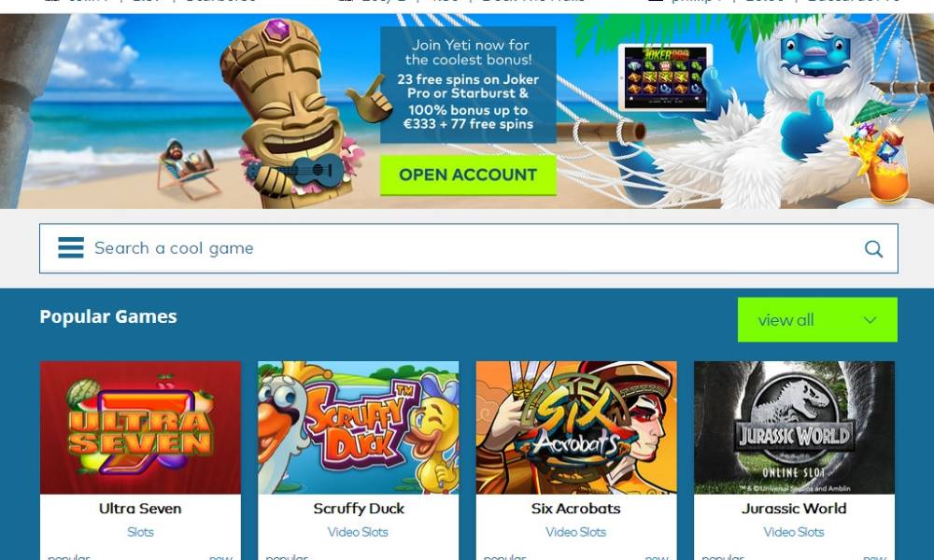This screenshot has height=560, width=934.
Task: Open the Six Acrobats game thumbnail
Action: pos(576,427)
